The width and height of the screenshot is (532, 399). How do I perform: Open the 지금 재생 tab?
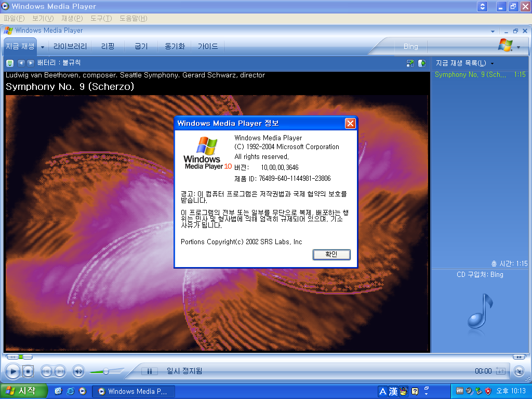[20, 46]
